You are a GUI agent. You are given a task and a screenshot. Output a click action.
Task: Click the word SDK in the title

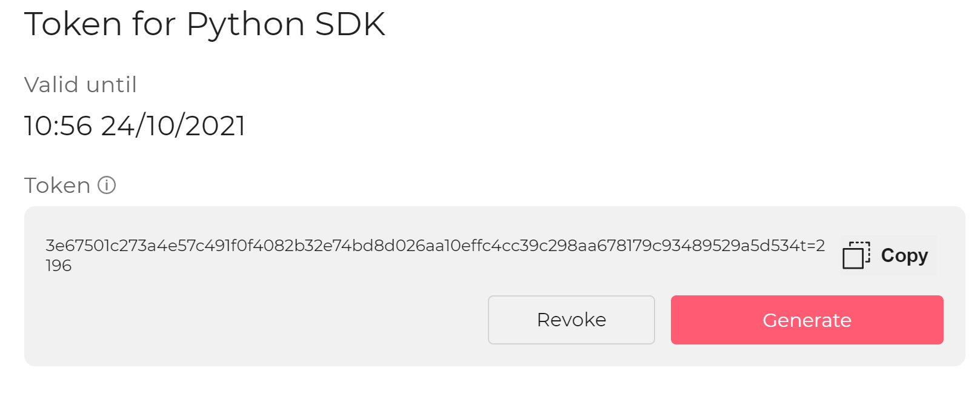click(350, 24)
